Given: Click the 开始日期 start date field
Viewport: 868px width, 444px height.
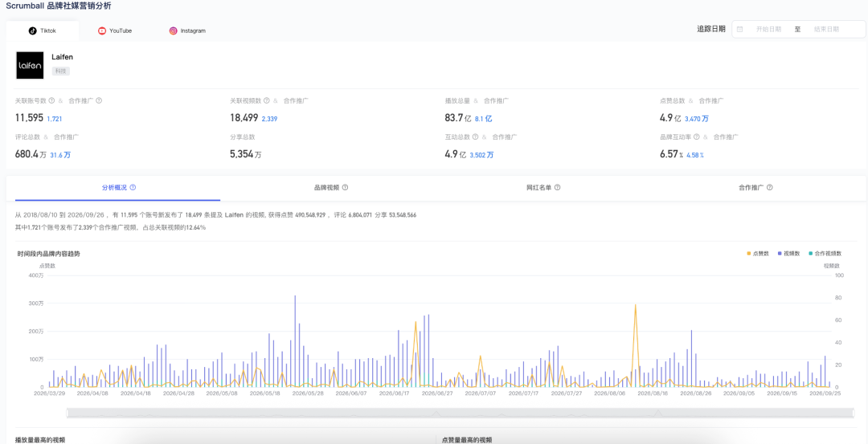Looking at the screenshot, I should pos(768,29).
